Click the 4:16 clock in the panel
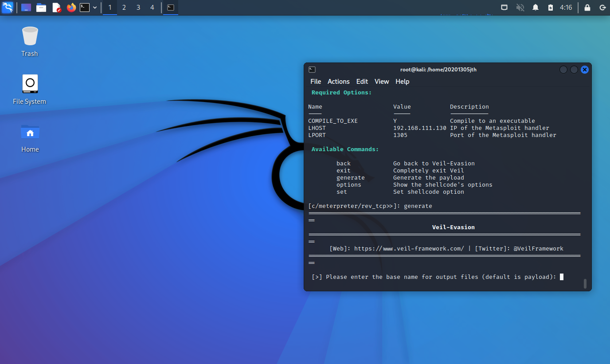The width and height of the screenshot is (610, 364). coord(566,8)
